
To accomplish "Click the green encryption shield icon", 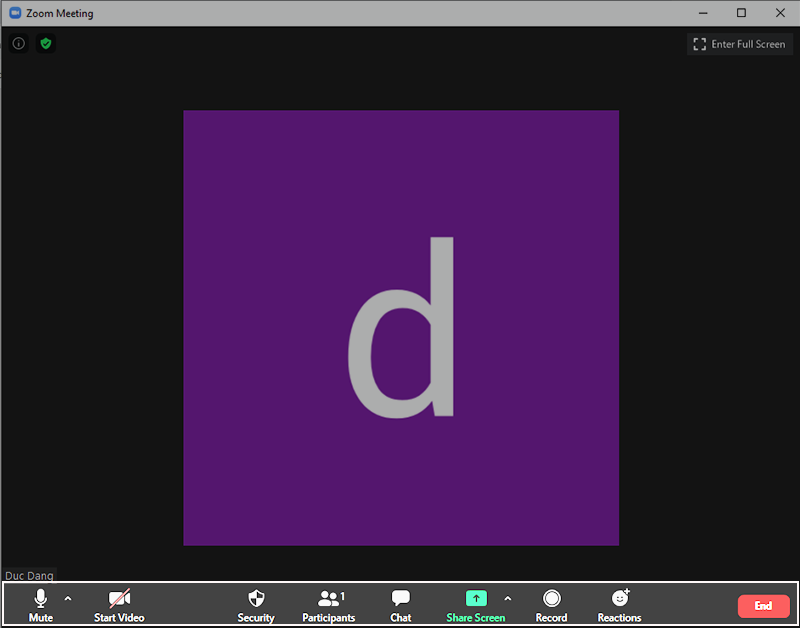I will 45,44.
